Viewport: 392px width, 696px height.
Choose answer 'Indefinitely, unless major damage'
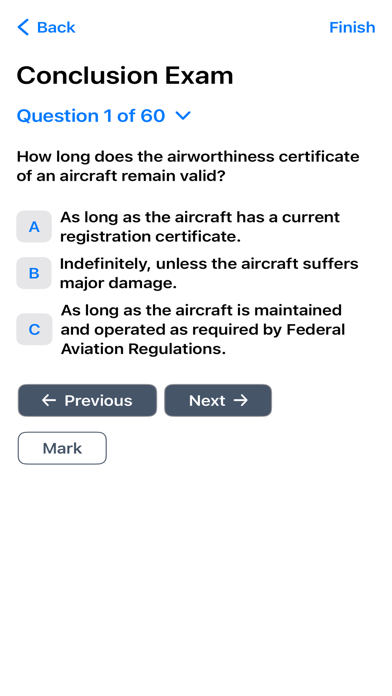[x=209, y=273]
